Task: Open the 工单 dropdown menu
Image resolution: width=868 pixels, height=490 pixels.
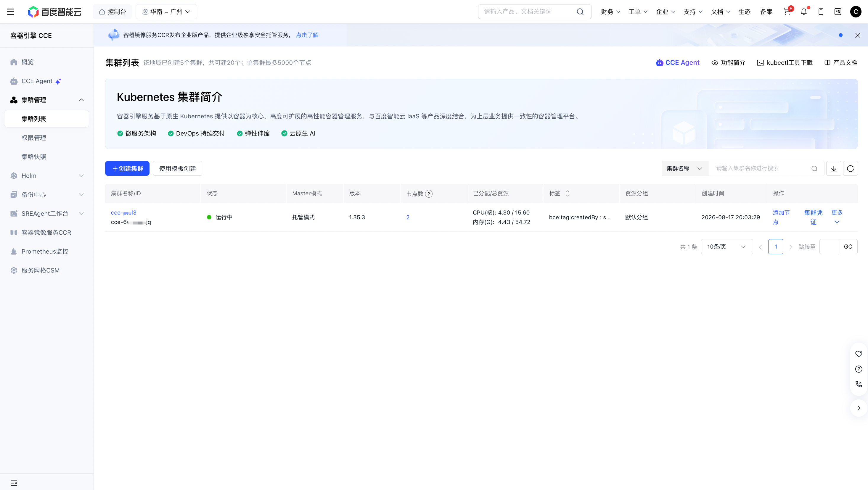Action: [x=638, y=12]
